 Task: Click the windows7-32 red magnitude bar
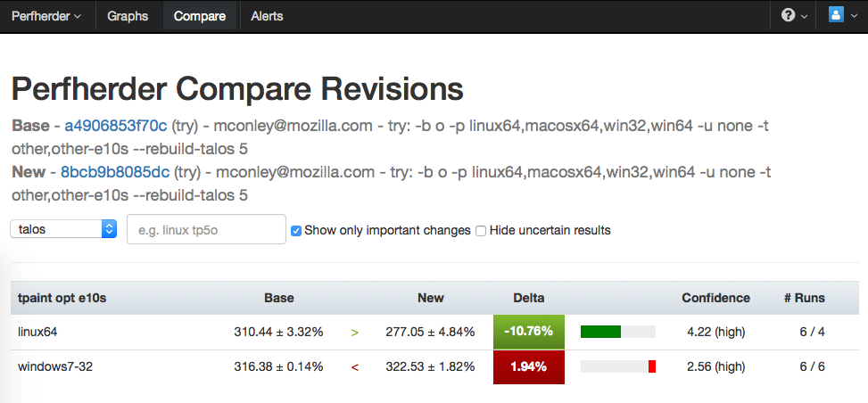pyautogui.click(x=652, y=366)
